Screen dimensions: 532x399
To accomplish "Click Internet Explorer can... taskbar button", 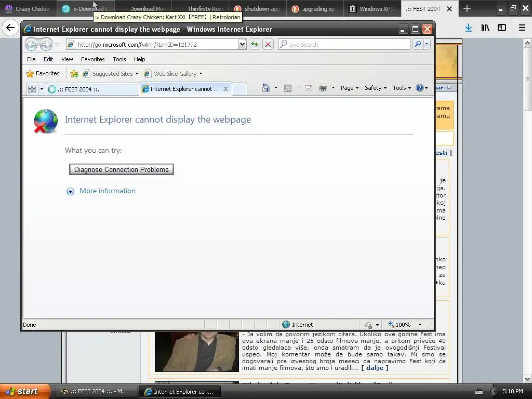I will 180,392.
